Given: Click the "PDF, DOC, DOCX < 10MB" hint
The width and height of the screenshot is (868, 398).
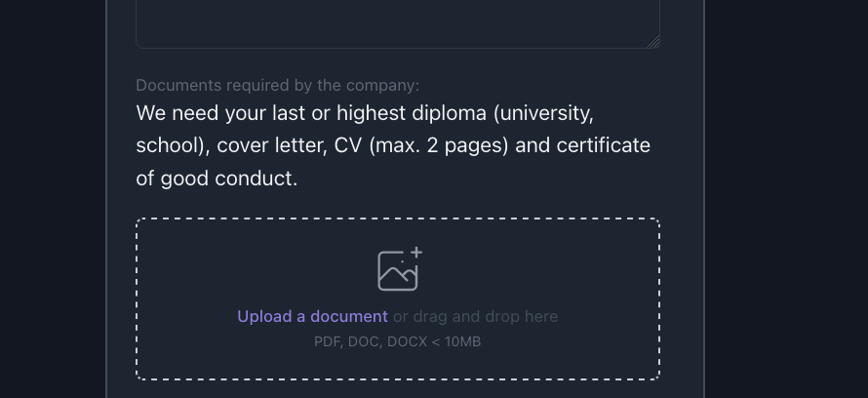Looking at the screenshot, I should [x=397, y=341].
